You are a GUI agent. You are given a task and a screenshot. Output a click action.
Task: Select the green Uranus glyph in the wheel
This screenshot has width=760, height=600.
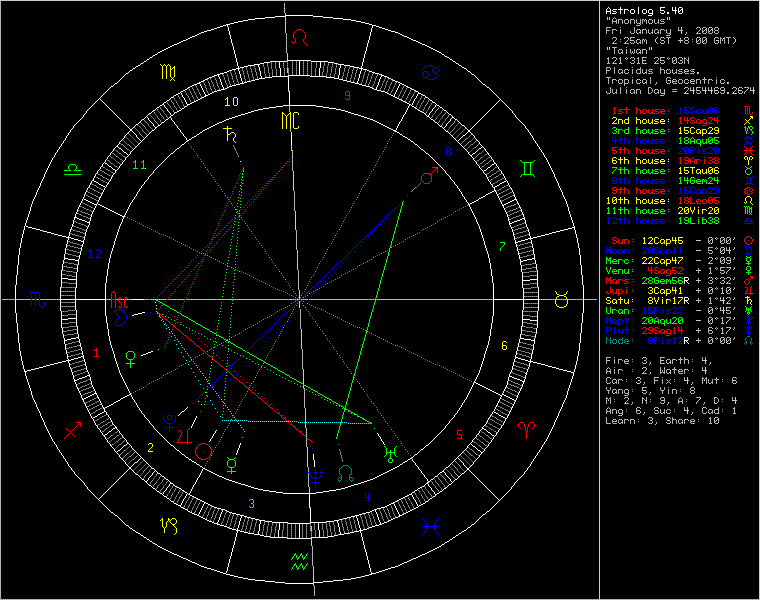point(387,453)
